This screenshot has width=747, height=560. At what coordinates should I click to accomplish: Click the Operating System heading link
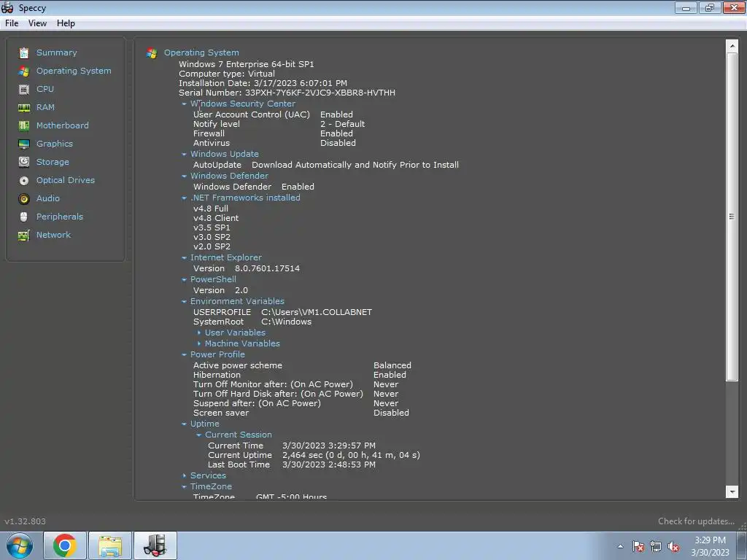coord(201,52)
